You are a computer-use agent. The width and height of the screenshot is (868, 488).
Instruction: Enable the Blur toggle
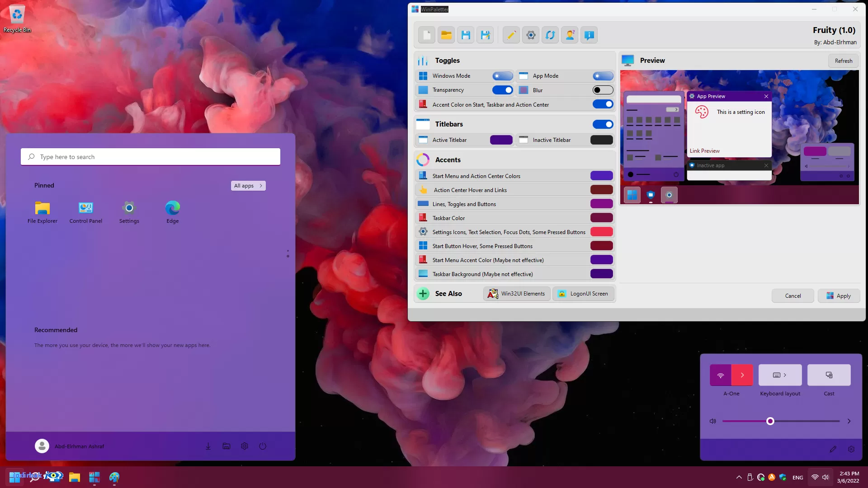tap(603, 90)
